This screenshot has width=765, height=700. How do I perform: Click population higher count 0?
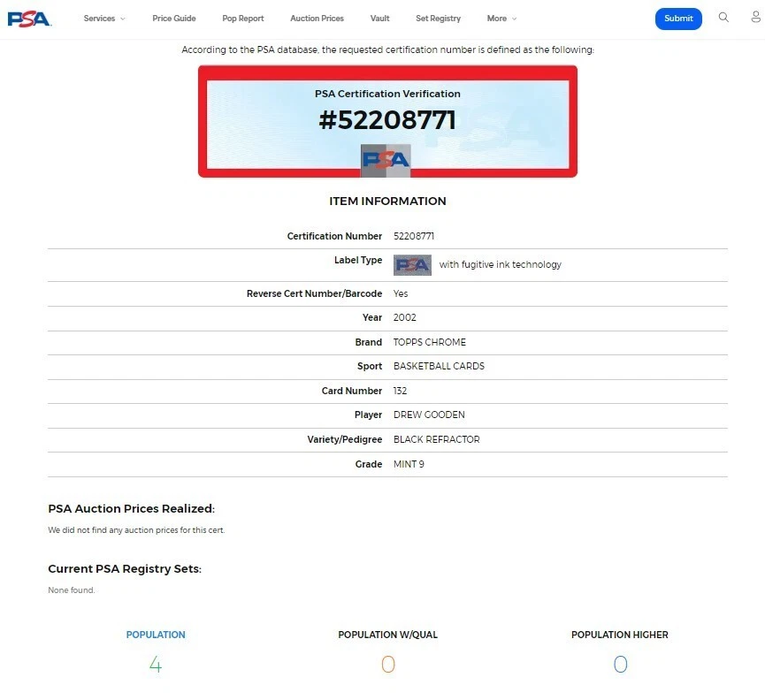point(620,664)
